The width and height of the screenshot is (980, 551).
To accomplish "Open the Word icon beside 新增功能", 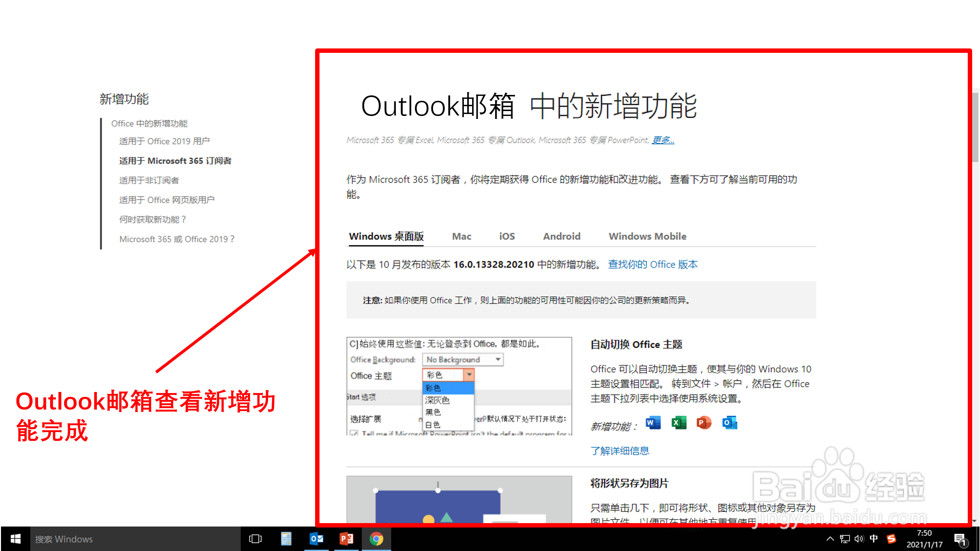I will [653, 422].
